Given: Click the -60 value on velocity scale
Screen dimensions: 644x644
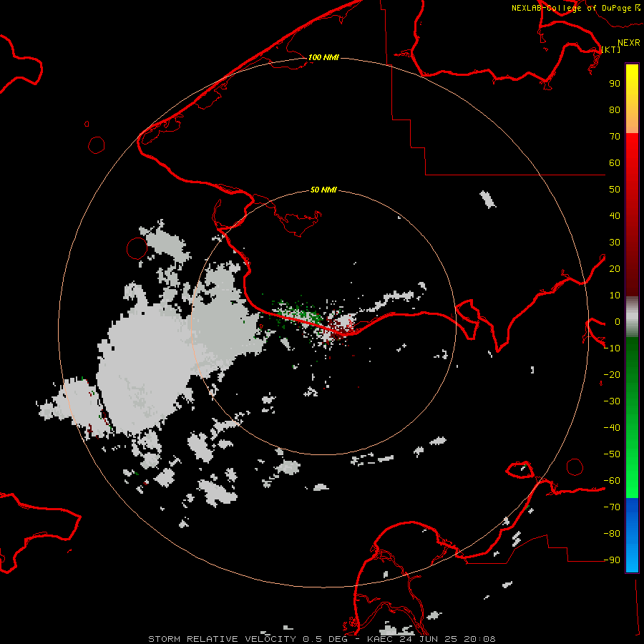Looking at the screenshot, I should [x=612, y=481].
